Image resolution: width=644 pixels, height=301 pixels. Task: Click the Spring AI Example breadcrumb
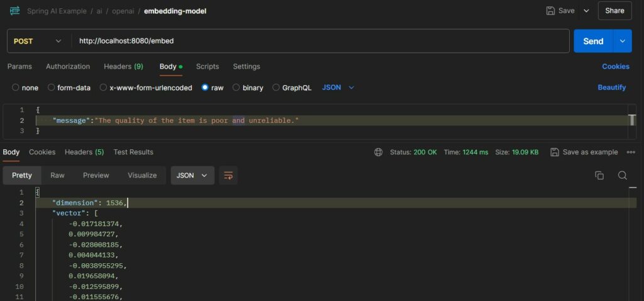(57, 11)
